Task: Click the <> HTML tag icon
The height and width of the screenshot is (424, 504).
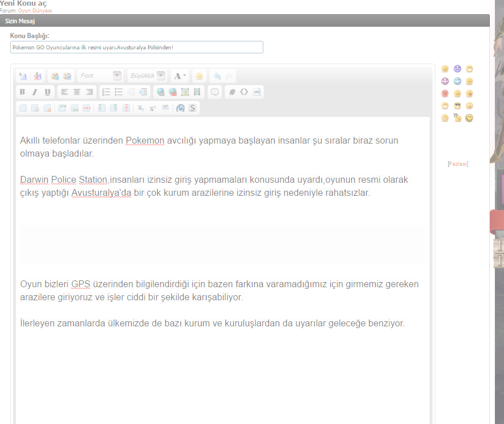Action: (x=244, y=92)
